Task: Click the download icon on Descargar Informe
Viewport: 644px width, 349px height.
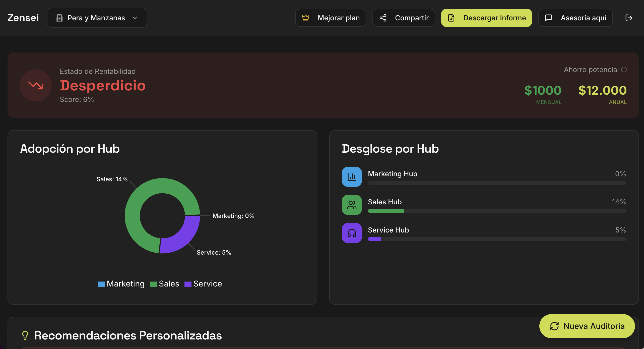Action: [x=452, y=18]
